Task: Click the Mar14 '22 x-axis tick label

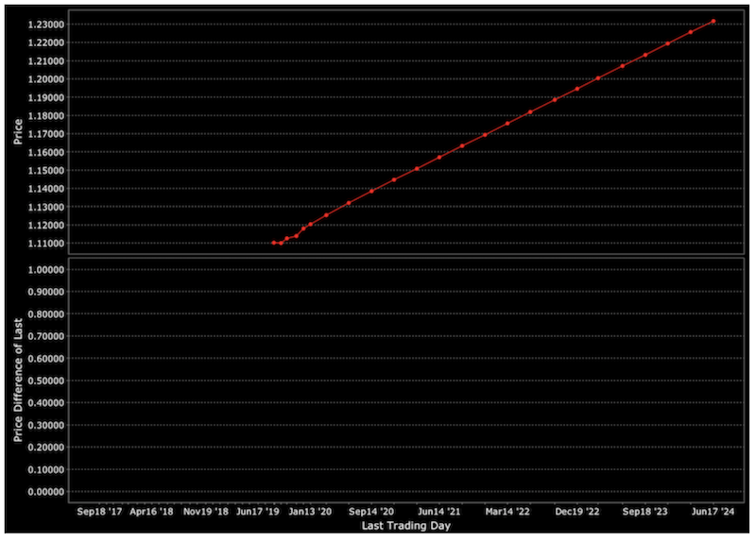Action: click(507, 511)
